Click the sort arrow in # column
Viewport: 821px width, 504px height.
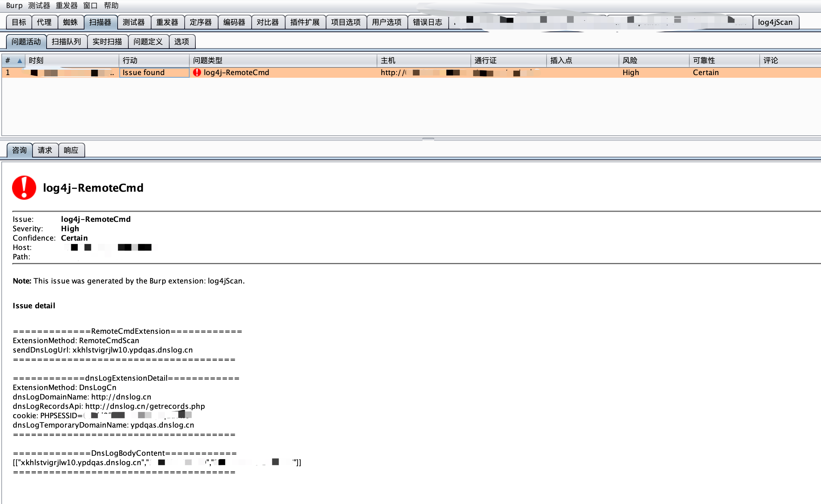[x=20, y=61]
